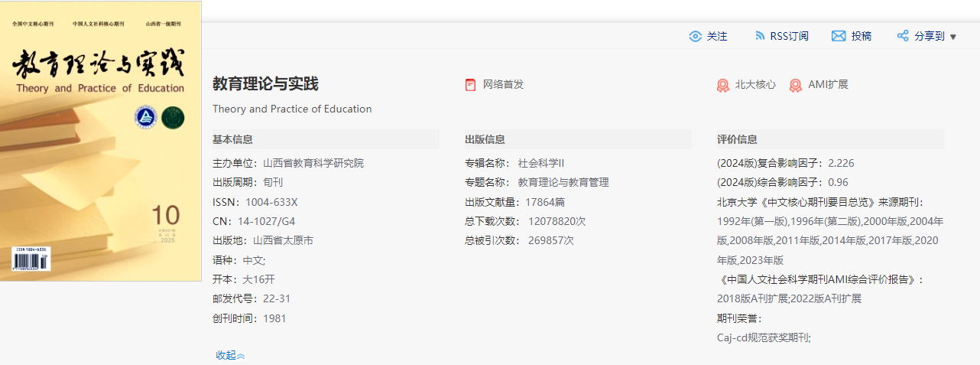This screenshot has height=365, width=980.
Task: Click 总被引次数 269857次 row
Action: (x=519, y=240)
